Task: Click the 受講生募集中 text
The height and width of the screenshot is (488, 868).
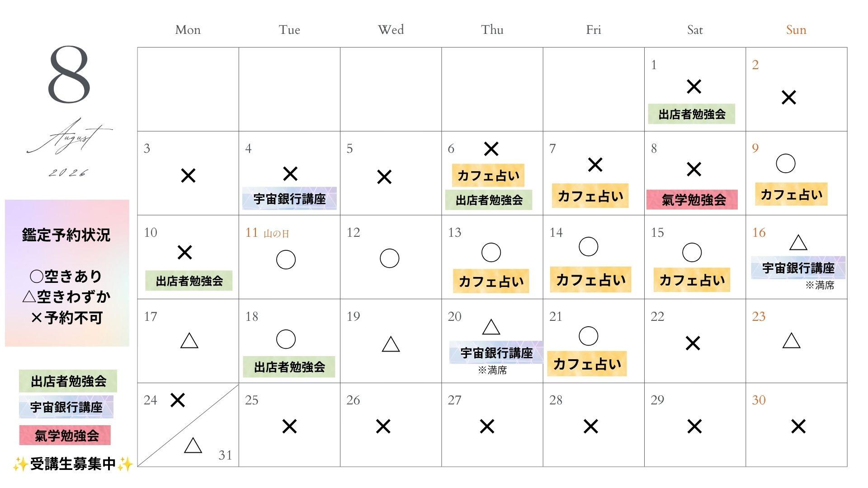Action: 73,464
